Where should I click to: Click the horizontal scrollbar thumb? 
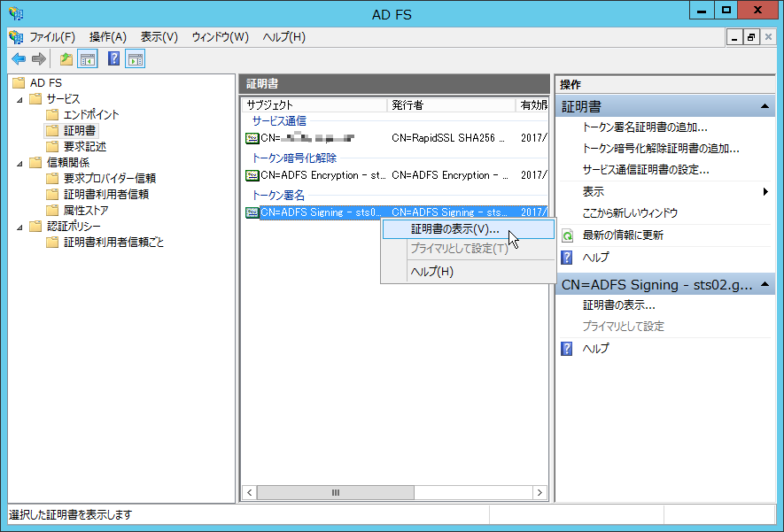click(336, 492)
